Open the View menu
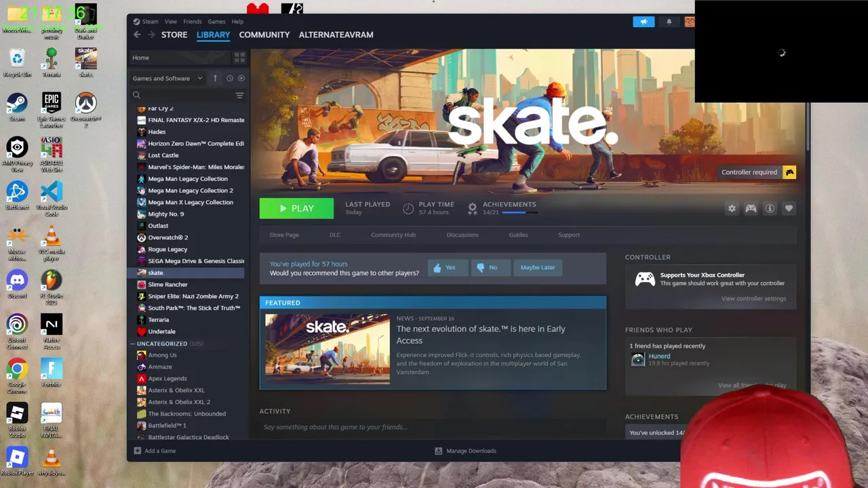The width and height of the screenshot is (868, 488). (171, 22)
